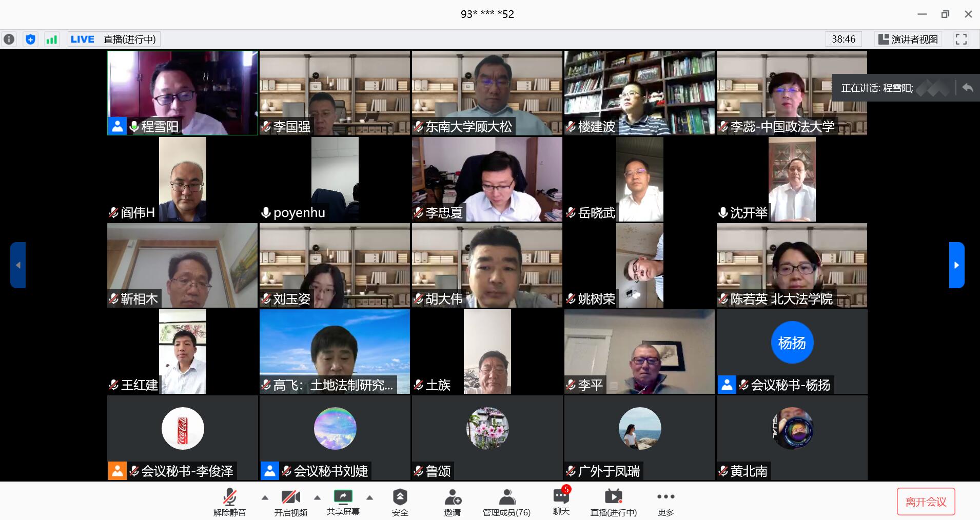This screenshot has height=520, width=980.
Task: Turn on camera with 开启视频
Action: (x=290, y=502)
